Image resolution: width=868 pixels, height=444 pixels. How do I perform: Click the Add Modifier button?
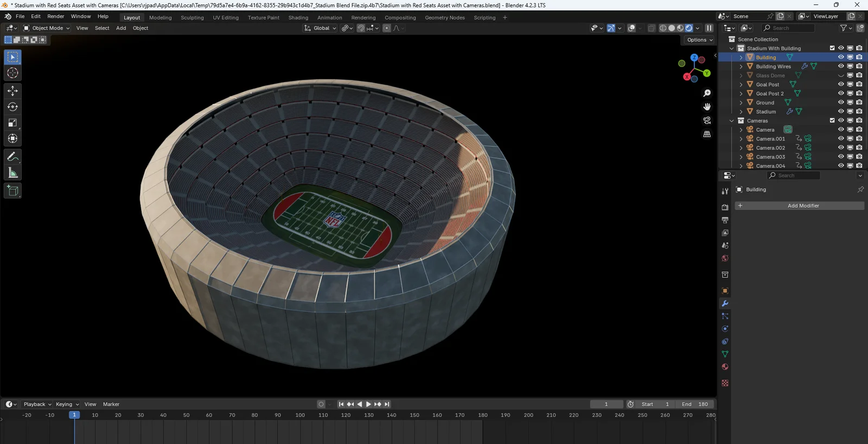(800, 206)
